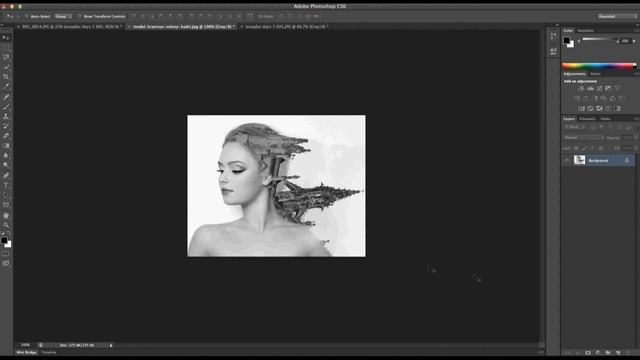The width and height of the screenshot is (640, 360).
Task: Expand status bar info arrow
Action: [111, 345]
